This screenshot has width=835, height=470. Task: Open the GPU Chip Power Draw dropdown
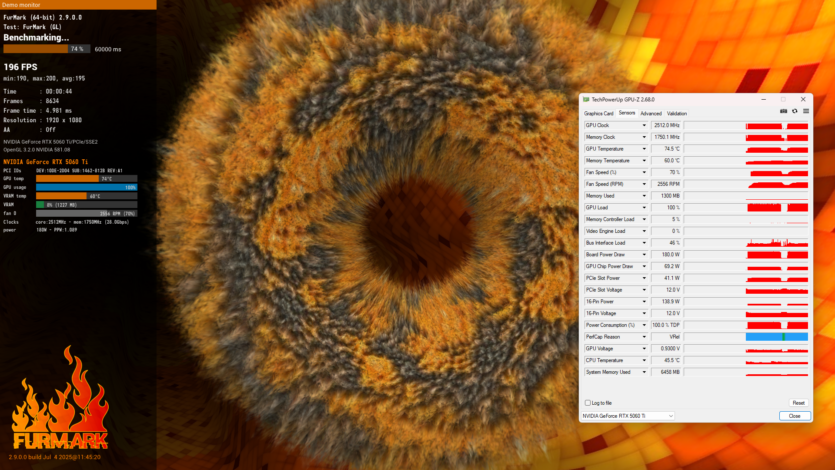tap(644, 266)
